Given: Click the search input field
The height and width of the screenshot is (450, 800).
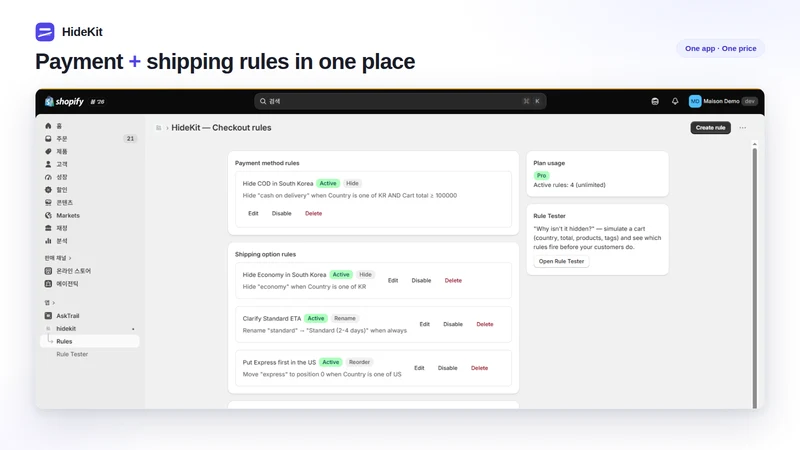Looking at the screenshot, I should click(400, 101).
